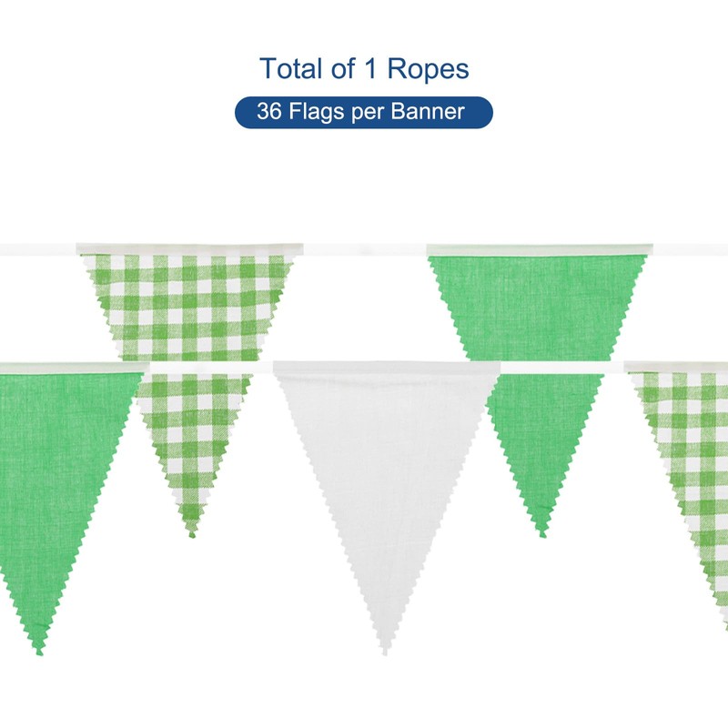Click the top hem of the white flag

point(387,367)
